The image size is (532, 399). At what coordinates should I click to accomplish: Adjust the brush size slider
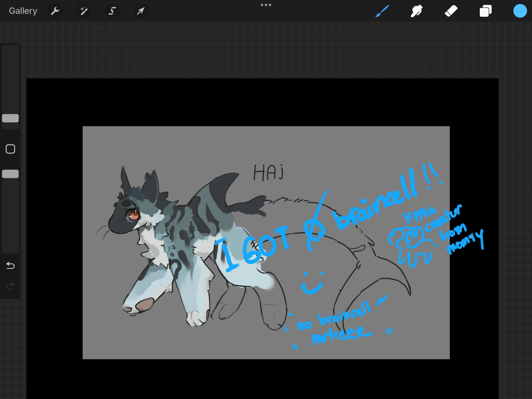(10, 118)
